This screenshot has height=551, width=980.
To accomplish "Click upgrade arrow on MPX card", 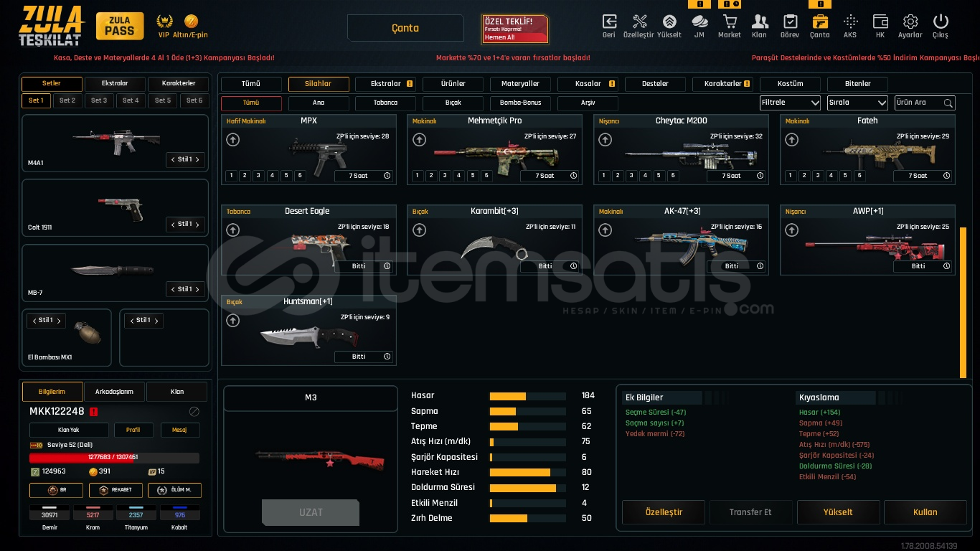I will click(x=232, y=140).
